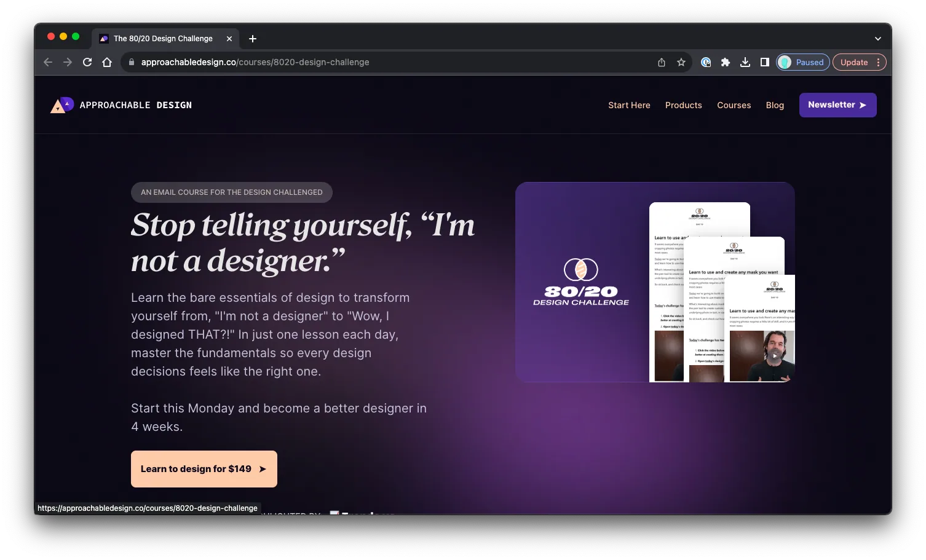Open the Paused profile button
The image size is (926, 560).
point(803,62)
